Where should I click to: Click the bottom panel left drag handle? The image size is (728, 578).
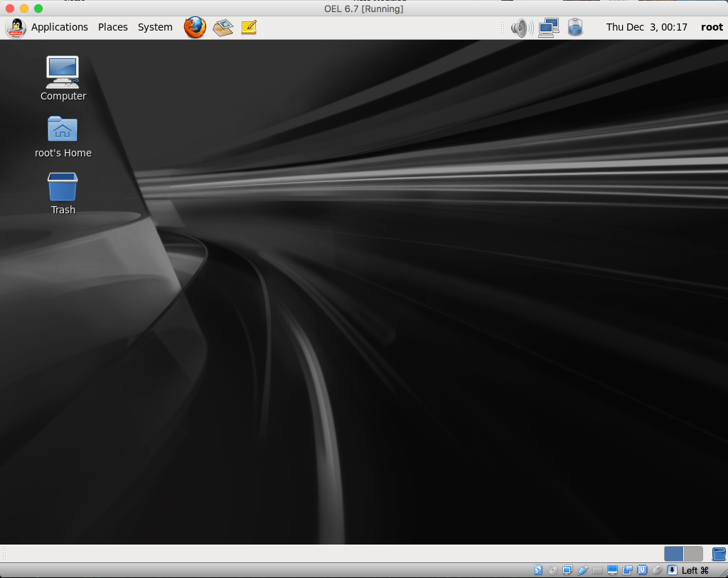coord(4,554)
